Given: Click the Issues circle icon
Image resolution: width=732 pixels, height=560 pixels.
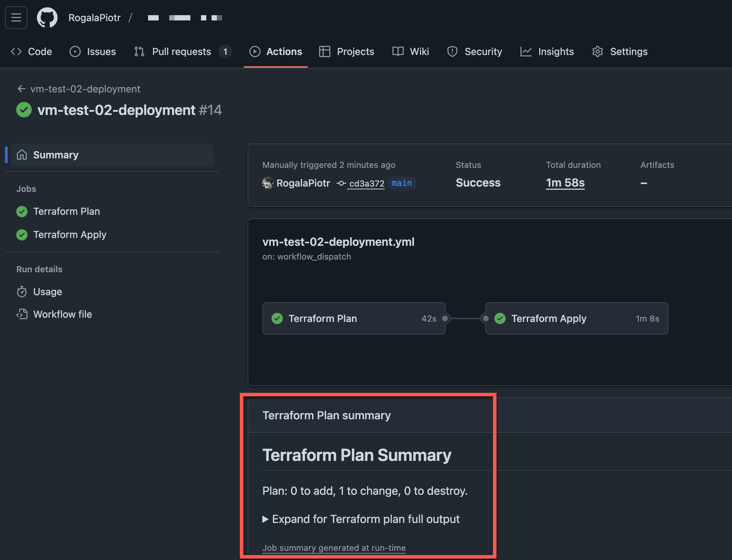Looking at the screenshot, I should point(75,51).
